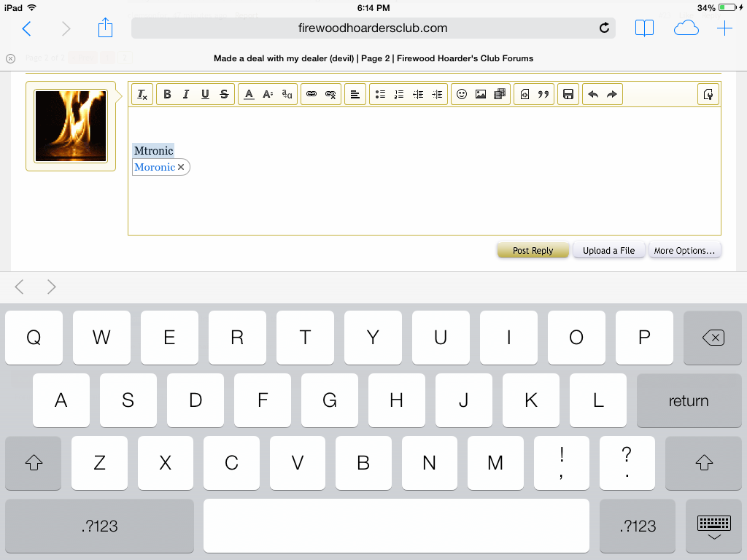
Task: Open the text color picker
Action: (249, 95)
